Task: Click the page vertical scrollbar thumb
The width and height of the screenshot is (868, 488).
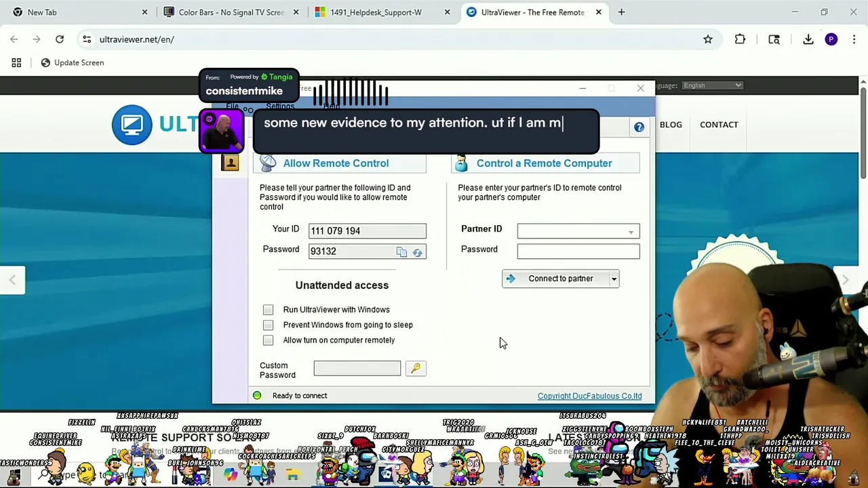Action: [x=863, y=132]
